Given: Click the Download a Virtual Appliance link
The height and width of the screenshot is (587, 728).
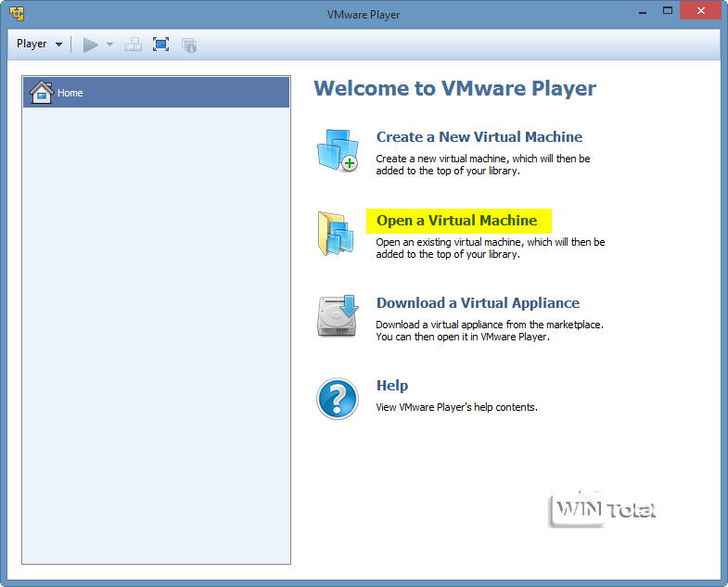Looking at the screenshot, I should pyautogui.click(x=478, y=303).
